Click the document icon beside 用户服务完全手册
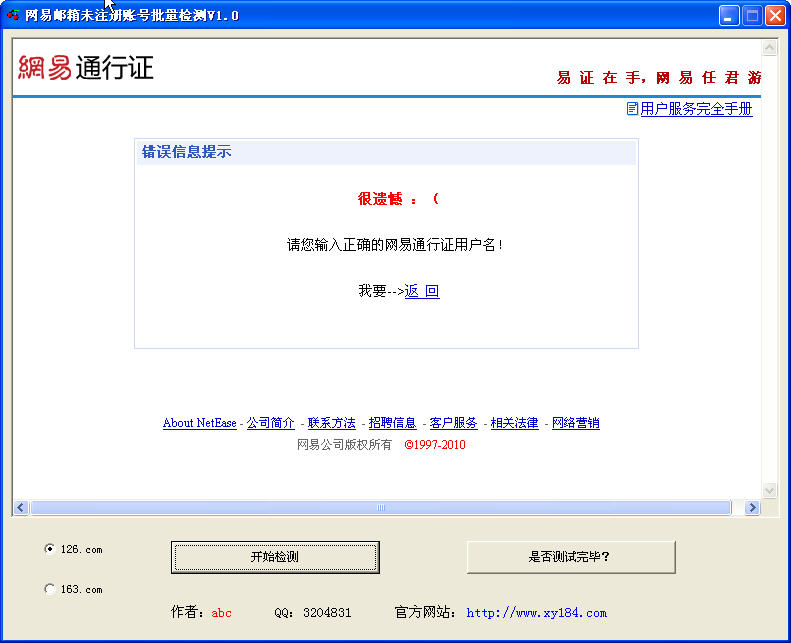Viewport: 791px width, 643px height. 632,108
